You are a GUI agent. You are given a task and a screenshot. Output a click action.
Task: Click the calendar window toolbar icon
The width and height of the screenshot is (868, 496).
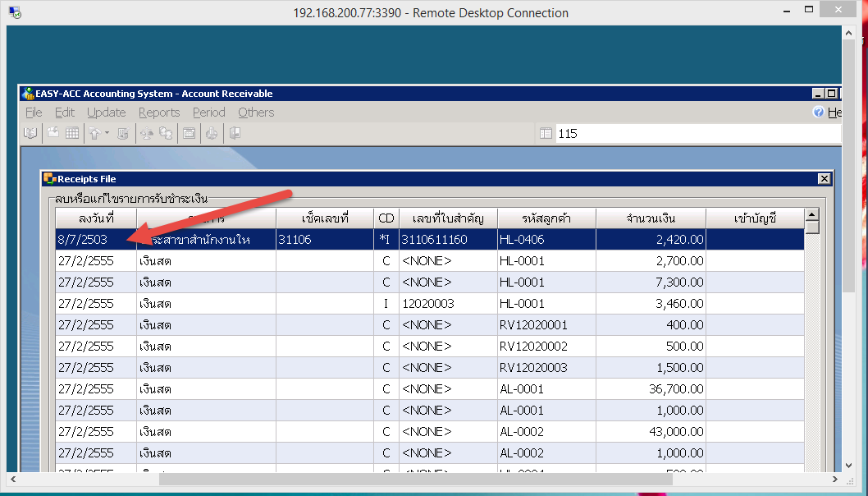pyautogui.click(x=189, y=133)
